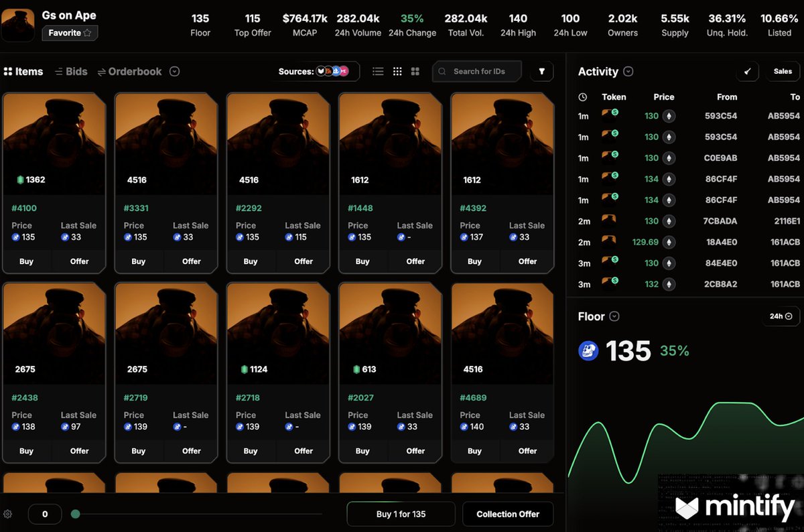Click the Collection Offer button
This screenshot has width=804, height=532.
click(x=508, y=514)
